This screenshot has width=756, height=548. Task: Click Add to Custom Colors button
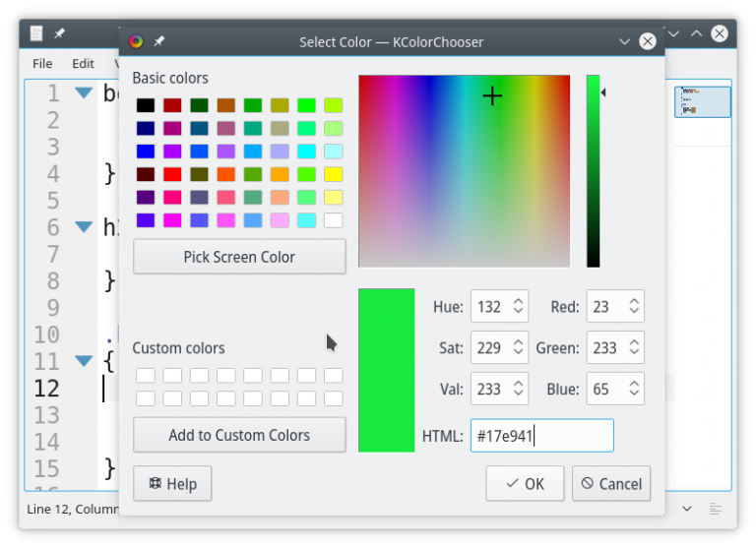(x=239, y=435)
